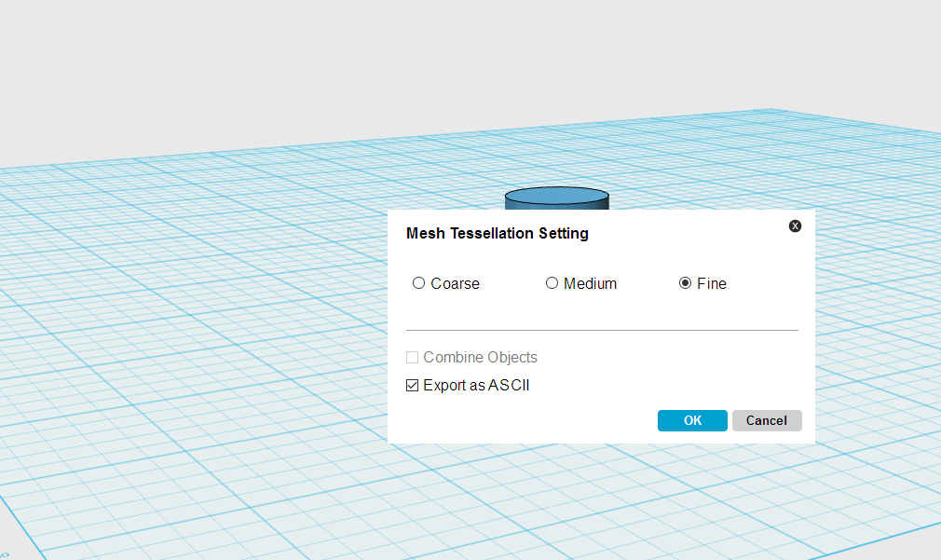Viewport: 941px width, 560px height.
Task: Confirm mesh settings with OK
Action: [692, 420]
